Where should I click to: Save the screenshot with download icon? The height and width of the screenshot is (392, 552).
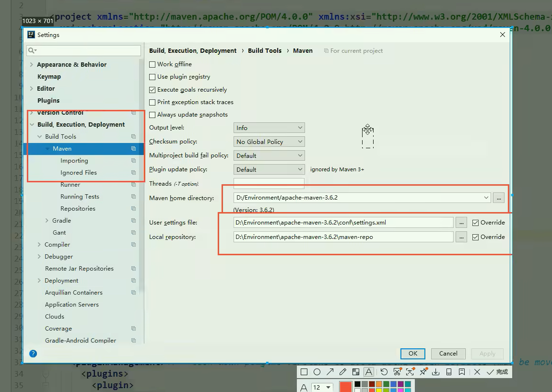tap(436, 372)
